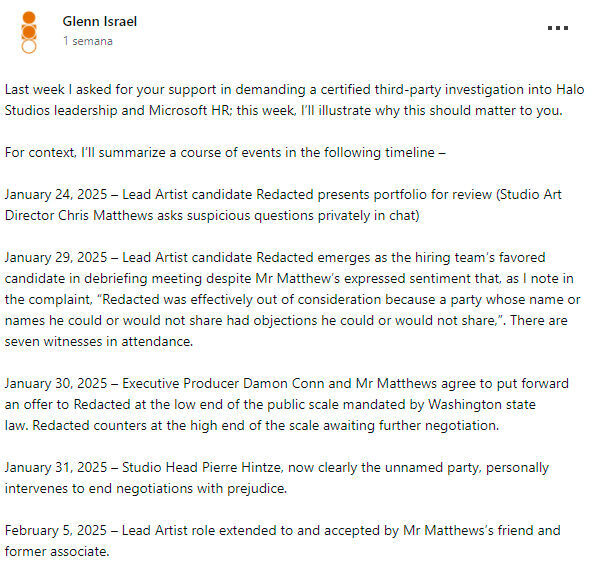Select the February 5, 2025 timeline entry
Viewport: 593px width, 570px height.
tap(282, 541)
